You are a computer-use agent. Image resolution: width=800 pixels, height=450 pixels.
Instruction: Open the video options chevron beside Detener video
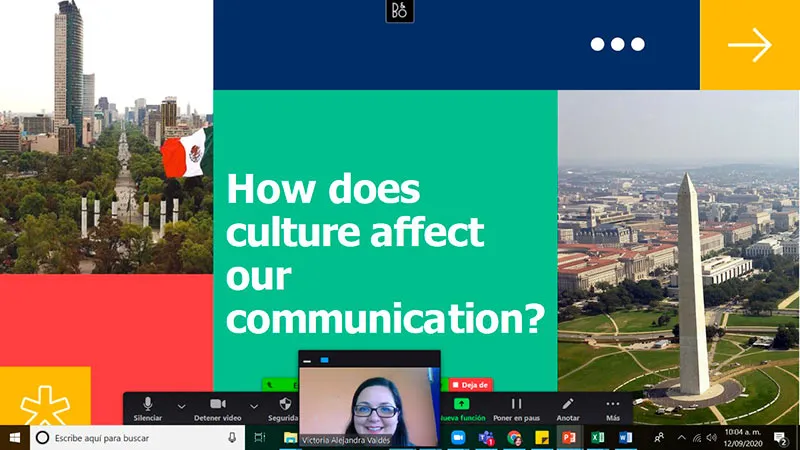point(254,407)
